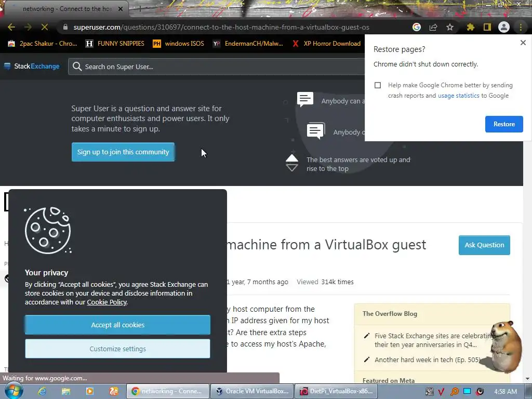Open the Chrome three-dot menu
Viewport: 532px width, 399px height.
coord(521,27)
